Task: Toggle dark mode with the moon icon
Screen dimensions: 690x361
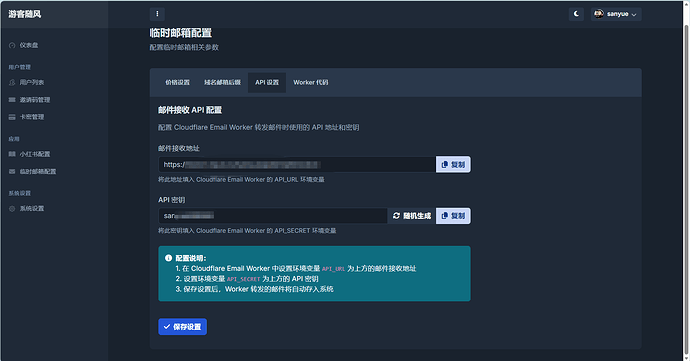Action: 576,14
